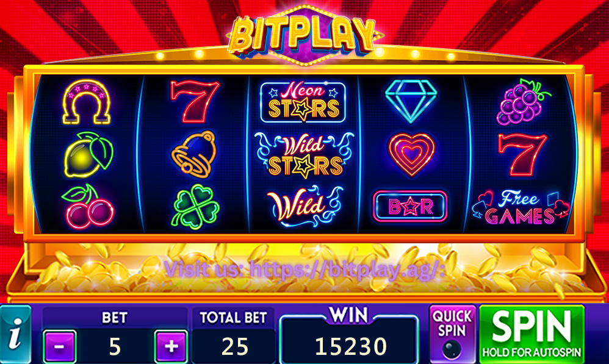Click the WIN amount display
The height and width of the screenshot is (364, 609).
350,345
